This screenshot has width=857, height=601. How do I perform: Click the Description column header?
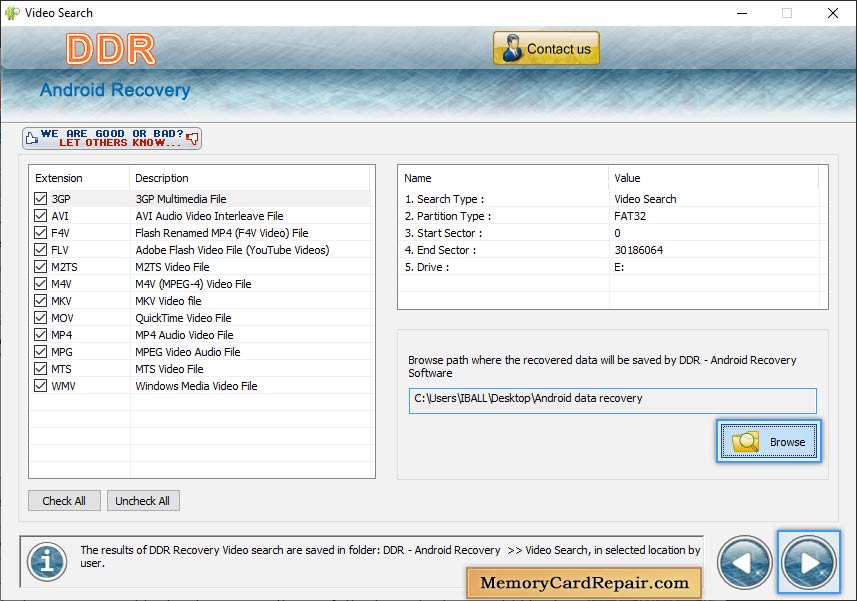pyautogui.click(x=250, y=178)
